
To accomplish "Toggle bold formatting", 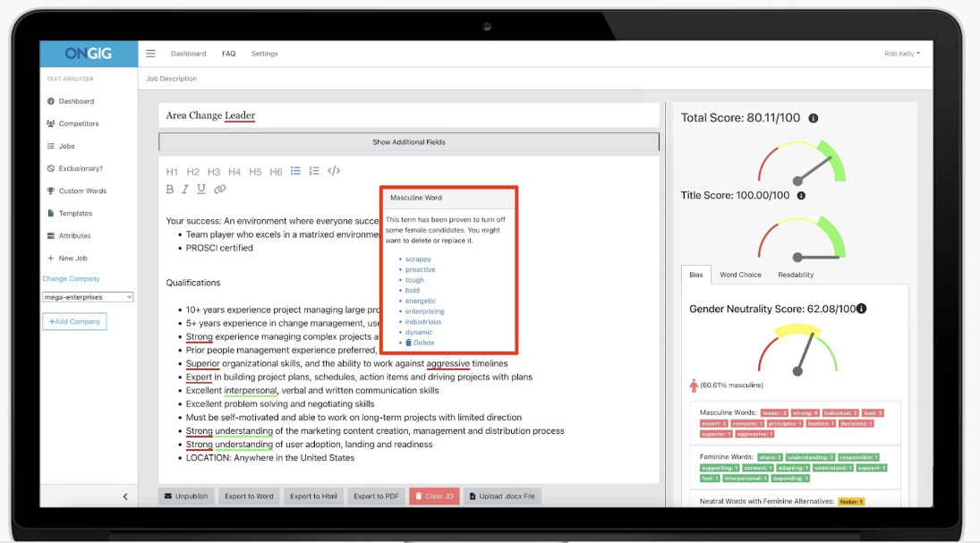I will [170, 189].
